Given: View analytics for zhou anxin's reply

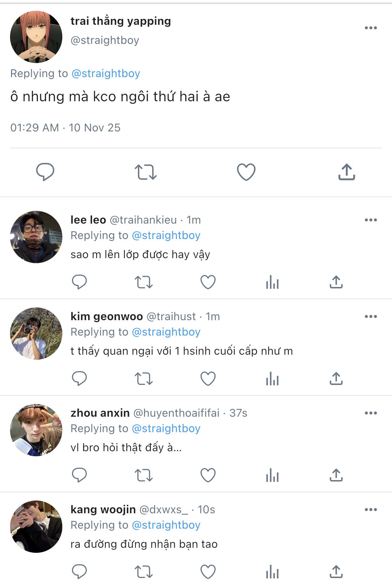Looking at the screenshot, I should (272, 475).
